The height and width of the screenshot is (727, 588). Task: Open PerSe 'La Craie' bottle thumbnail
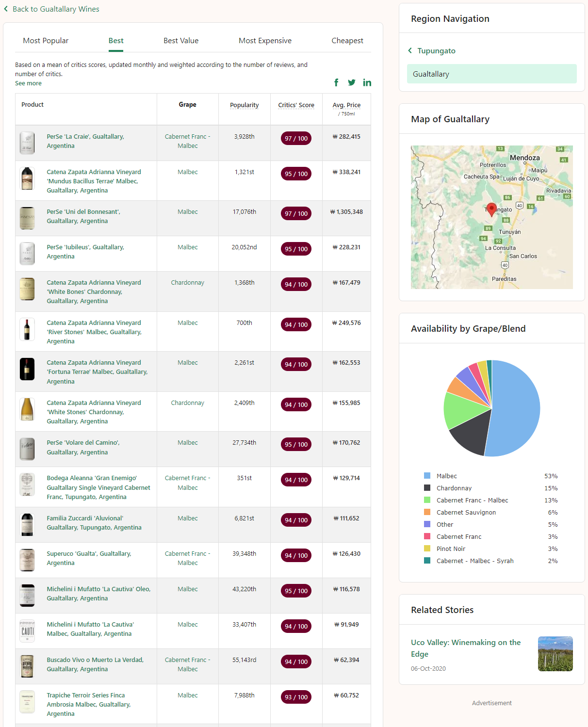point(27,143)
